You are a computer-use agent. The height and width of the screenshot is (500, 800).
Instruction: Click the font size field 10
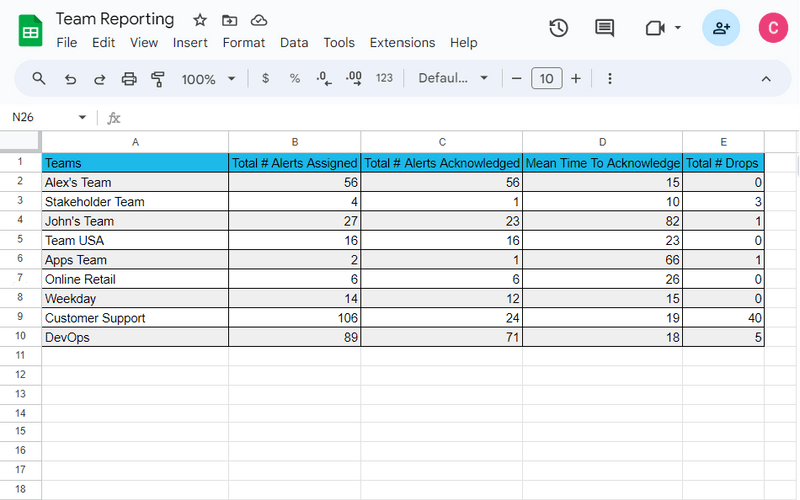point(546,79)
